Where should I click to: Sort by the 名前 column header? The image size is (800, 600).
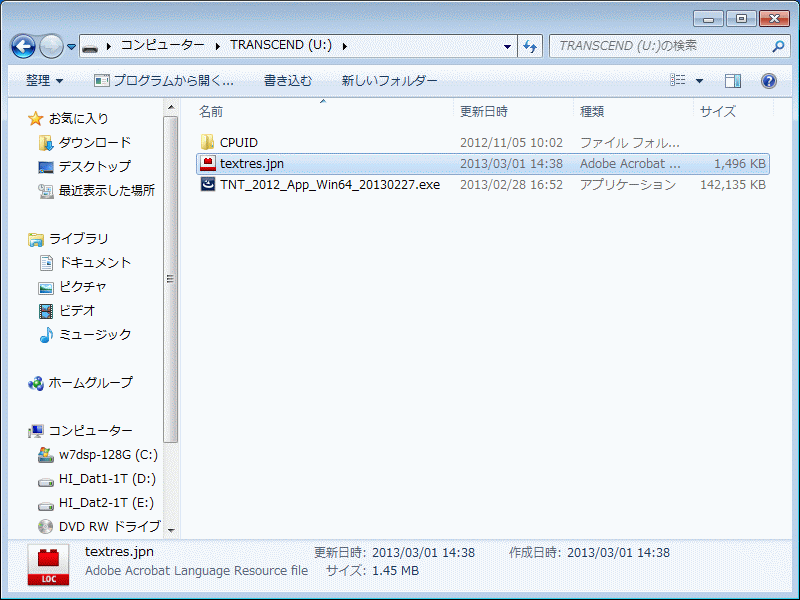[210, 112]
